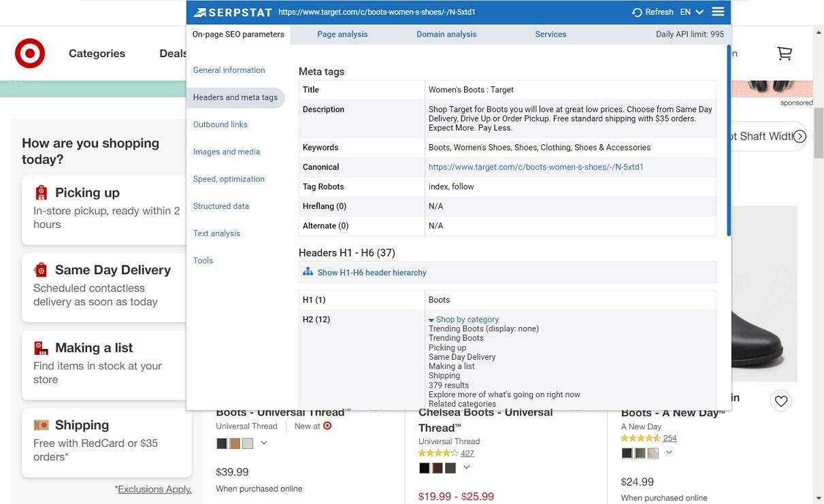Open the Serpstat hamburger menu
The width and height of the screenshot is (824, 504).
click(x=718, y=12)
